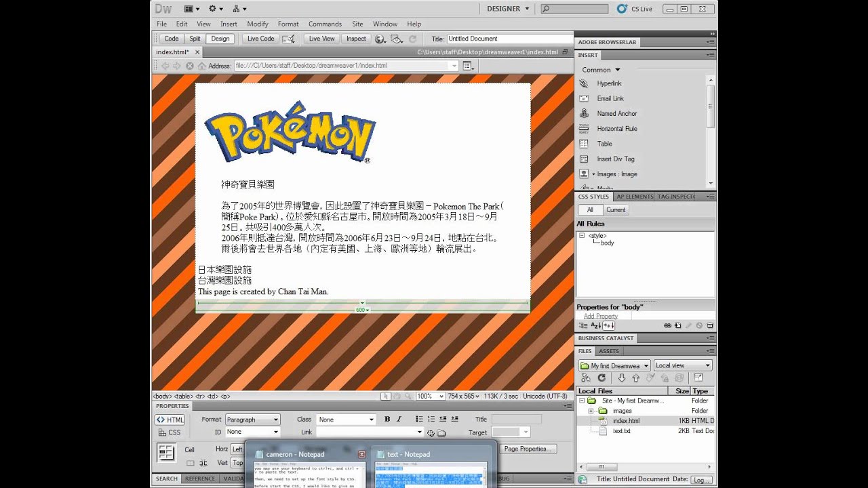Click the Attach Style Sheet link icon
Image resolution: width=868 pixels, height=488 pixels.
point(668,325)
